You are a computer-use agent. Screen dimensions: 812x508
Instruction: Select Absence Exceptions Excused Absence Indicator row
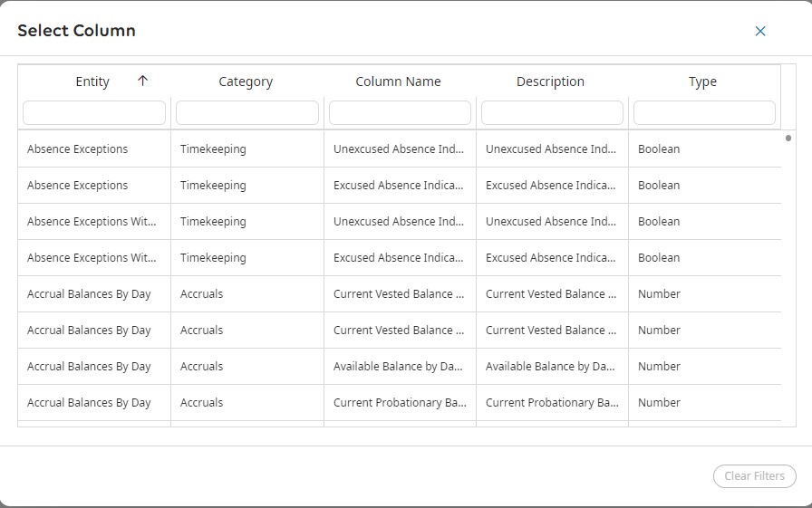click(x=399, y=186)
